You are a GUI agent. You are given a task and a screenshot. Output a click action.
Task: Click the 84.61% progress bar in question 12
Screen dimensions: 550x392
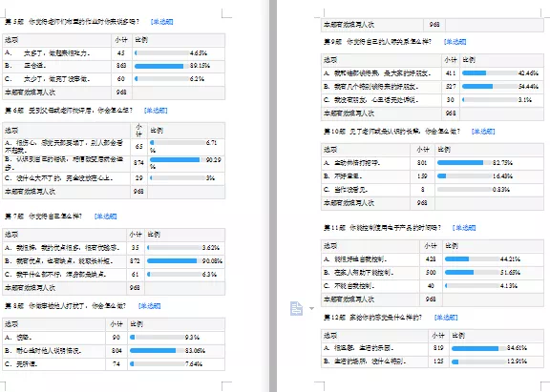pos(478,348)
